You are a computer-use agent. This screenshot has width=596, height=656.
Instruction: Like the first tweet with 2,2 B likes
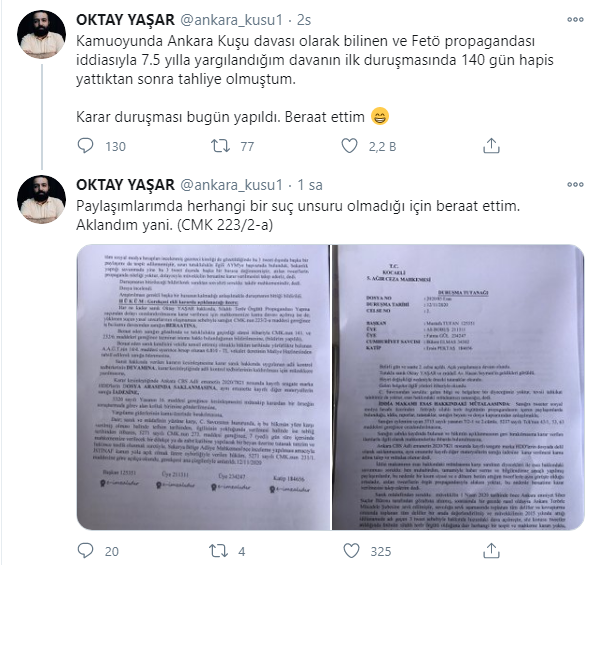click(x=349, y=146)
